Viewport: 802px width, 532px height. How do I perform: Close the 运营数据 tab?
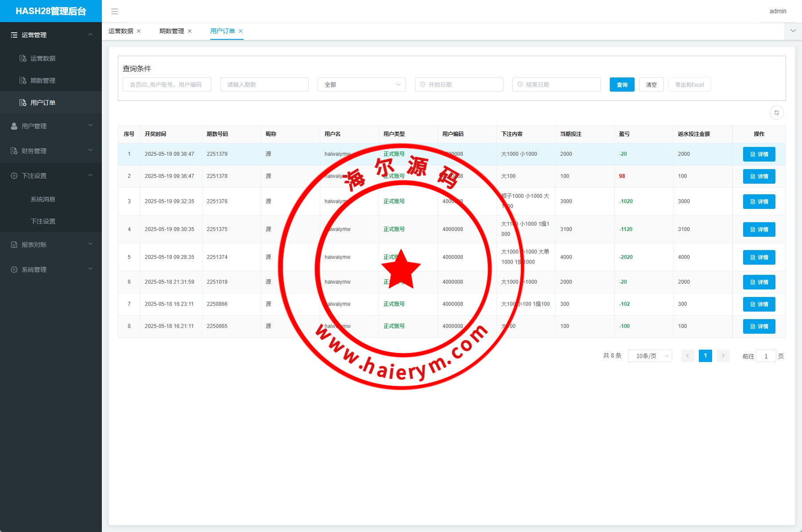point(139,31)
